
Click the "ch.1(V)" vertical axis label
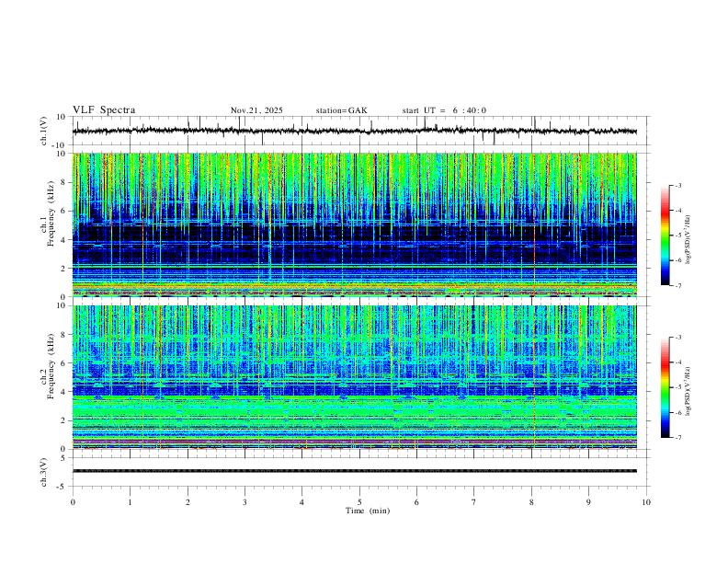pyautogui.click(x=44, y=131)
